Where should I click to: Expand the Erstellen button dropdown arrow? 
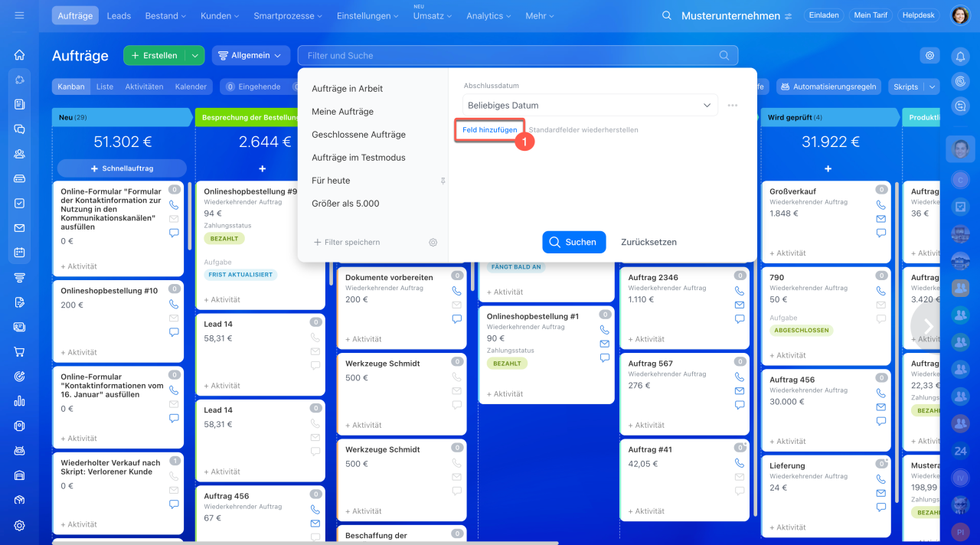pyautogui.click(x=194, y=55)
